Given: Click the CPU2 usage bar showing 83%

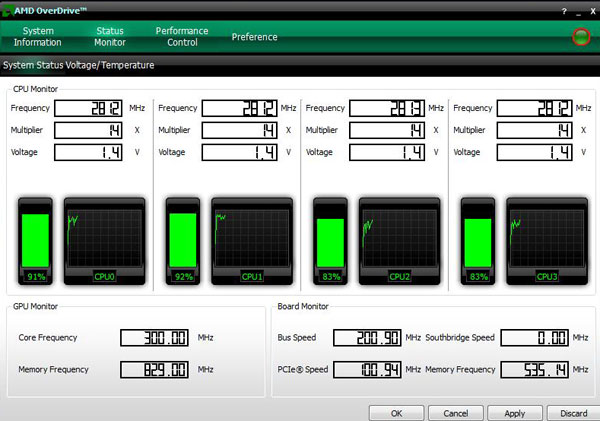Looking at the screenshot, I should click(x=330, y=241).
